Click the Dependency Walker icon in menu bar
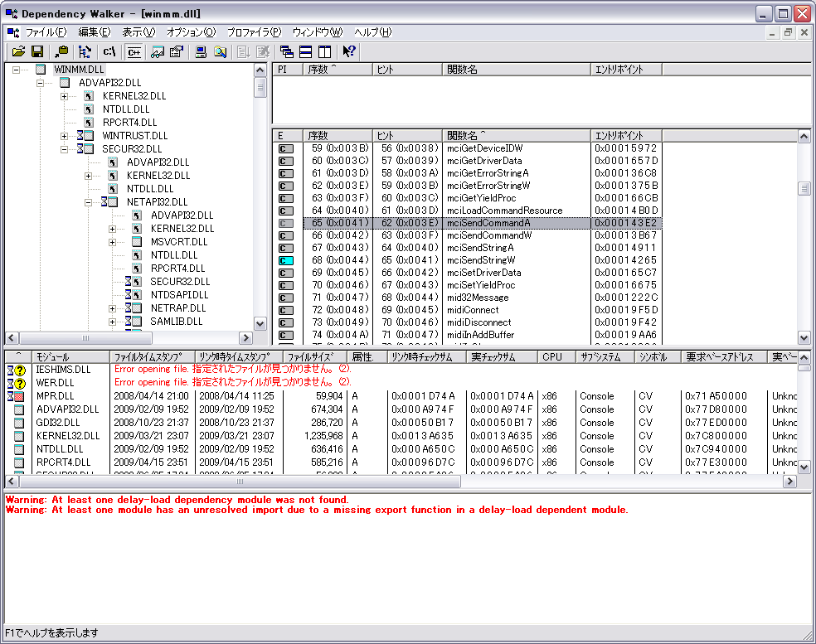 point(13,32)
